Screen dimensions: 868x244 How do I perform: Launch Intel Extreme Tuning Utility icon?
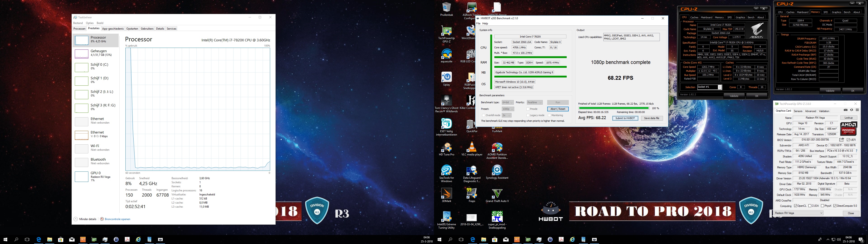446,221
